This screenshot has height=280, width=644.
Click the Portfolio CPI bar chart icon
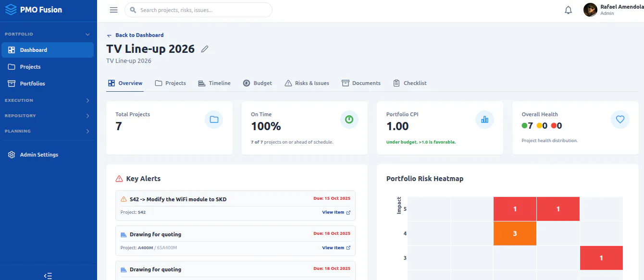[x=484, y=120]
